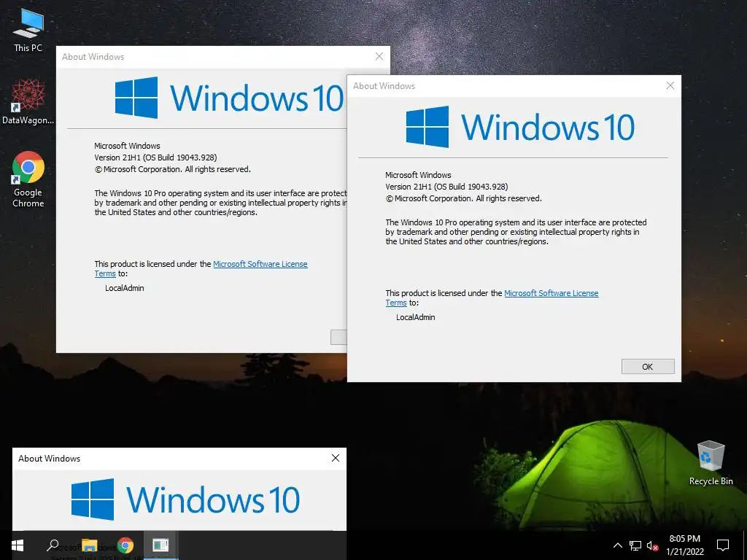Select the active winver taskbar button
Viewport: 747px width, 560px height.
click(x=160, y=545)
